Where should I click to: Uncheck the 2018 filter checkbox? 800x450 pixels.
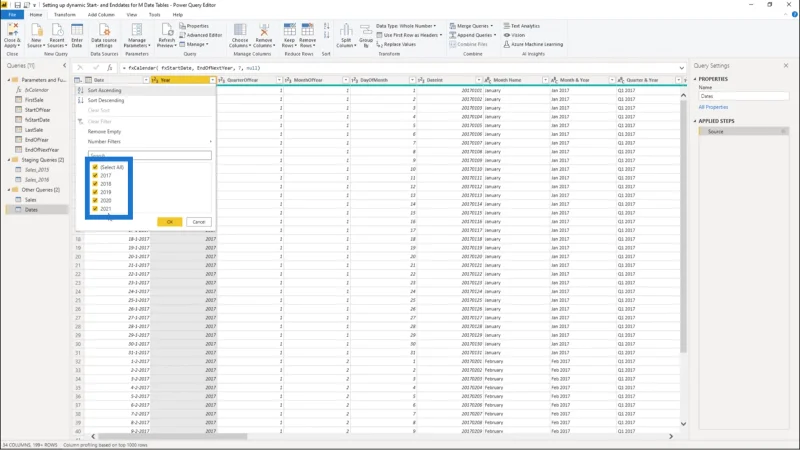tap(95, 184)
